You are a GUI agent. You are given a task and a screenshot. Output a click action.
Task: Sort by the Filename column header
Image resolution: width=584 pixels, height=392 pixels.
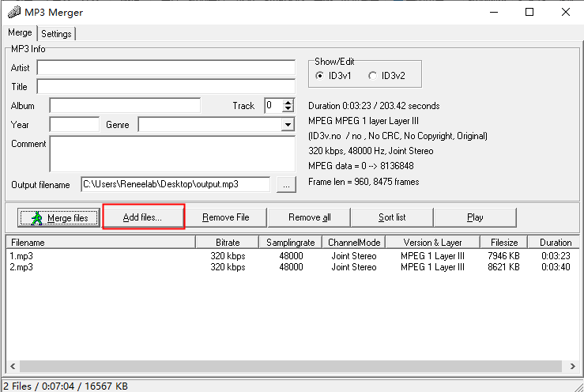pos(101,243)
